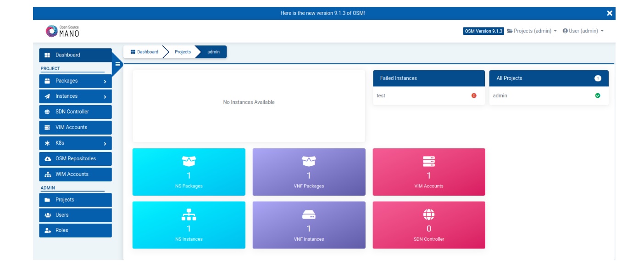
Task: Open the Projects (admin) dropdown
Action: pyautogui.click(x=532, y=31)
